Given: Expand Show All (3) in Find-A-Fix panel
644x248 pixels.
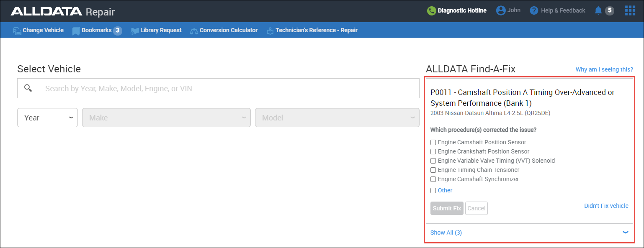Looking at the screenshot, I should pos(446,233).
